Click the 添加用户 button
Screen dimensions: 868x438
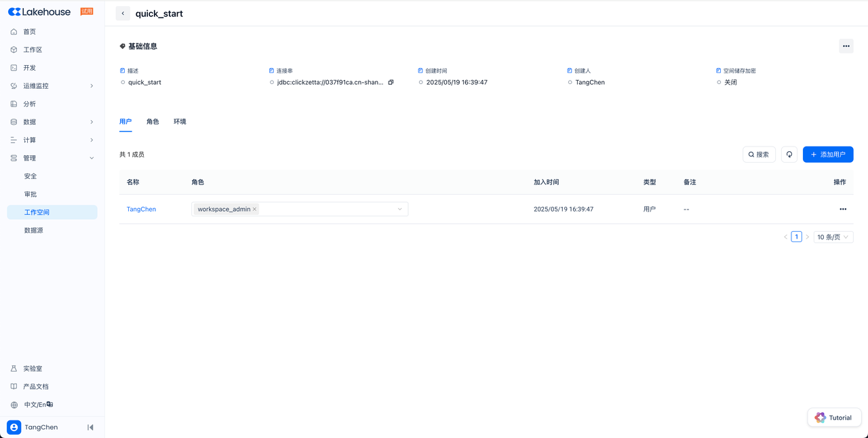tap(828, 155)
